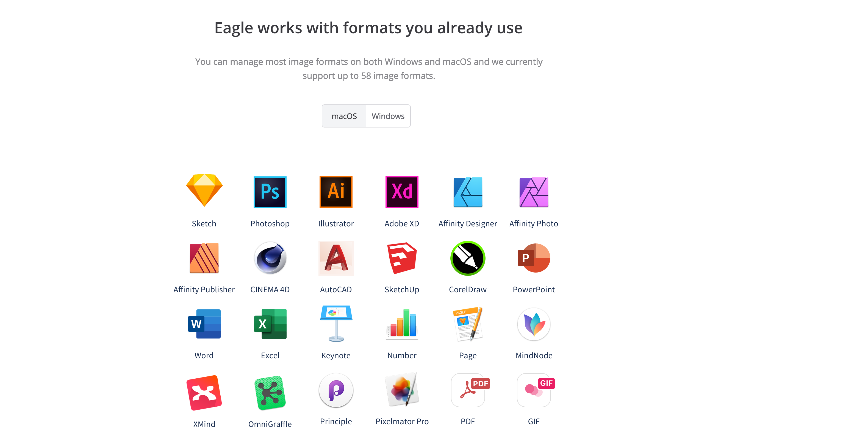Click the Word text label

pos(204,356)
